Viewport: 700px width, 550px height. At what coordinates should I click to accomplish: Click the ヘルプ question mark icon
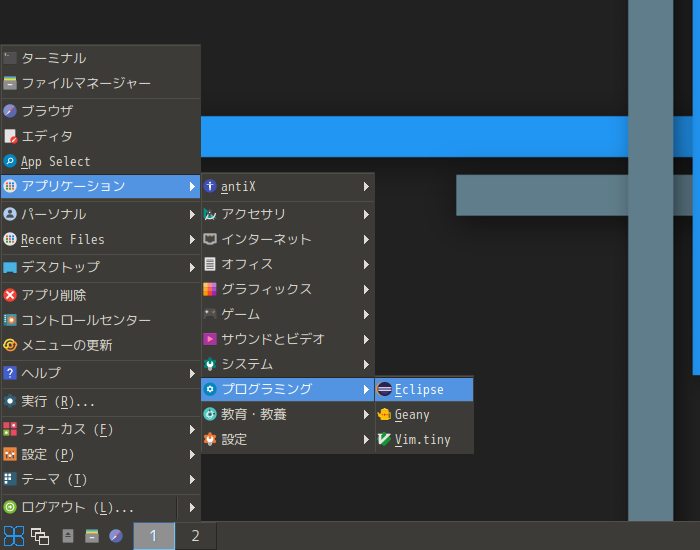click(x=10, y=373)
